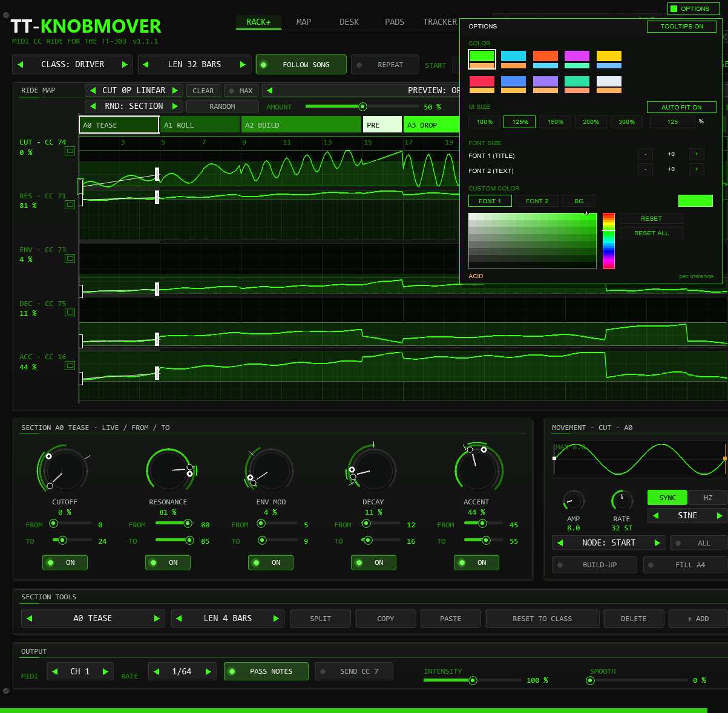
Task: Click the expand icon beside CUT CC 74
Action: [70, 151]
